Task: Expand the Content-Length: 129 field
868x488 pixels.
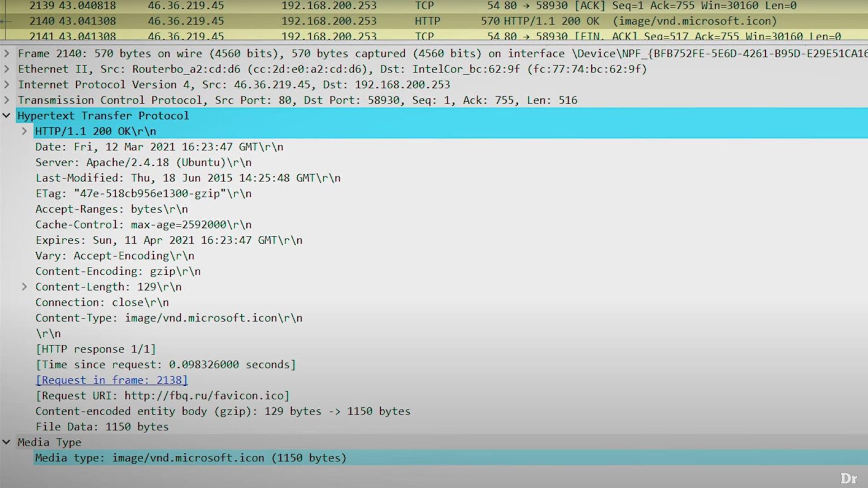Action: [x=24, y=287]
